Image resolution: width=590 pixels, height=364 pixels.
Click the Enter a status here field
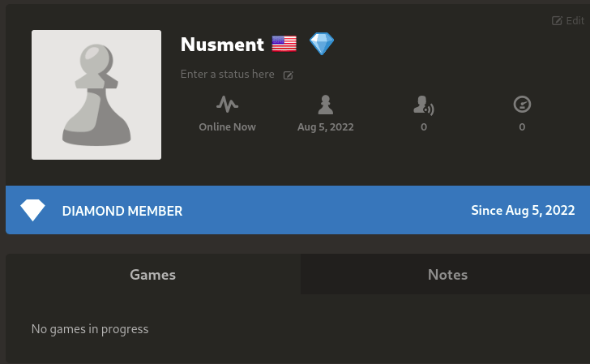point(227,74)
